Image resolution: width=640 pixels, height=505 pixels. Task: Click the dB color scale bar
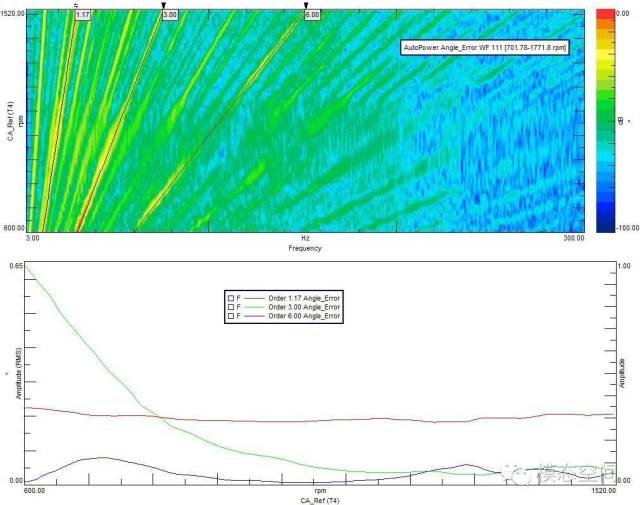pyautogui.click(x=604, y=121)
